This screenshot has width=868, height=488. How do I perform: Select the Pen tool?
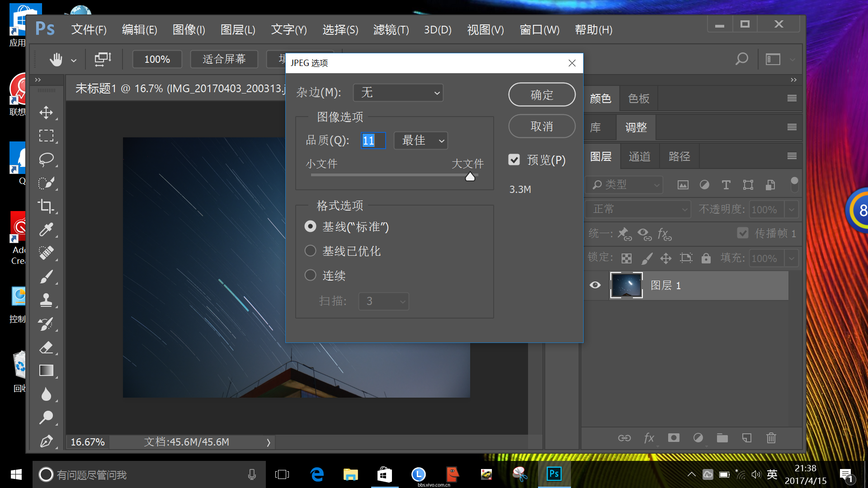click(46, 441)
